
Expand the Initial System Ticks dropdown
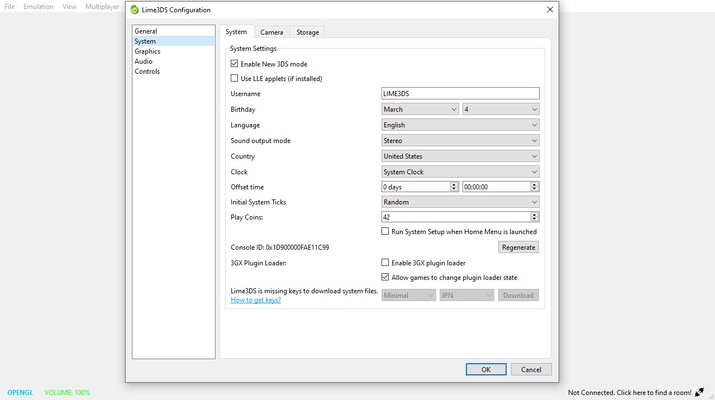[460, 202]
